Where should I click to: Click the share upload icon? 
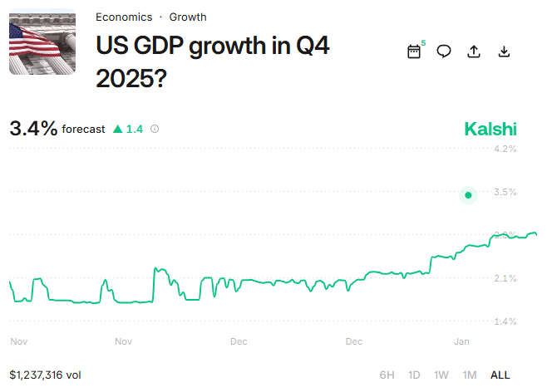(474, 51)
